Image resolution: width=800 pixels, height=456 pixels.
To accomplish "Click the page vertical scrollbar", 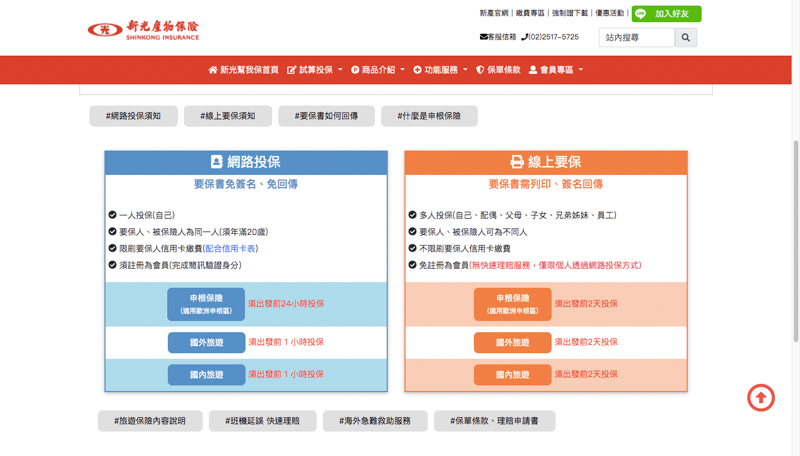I will pos(795,240).
